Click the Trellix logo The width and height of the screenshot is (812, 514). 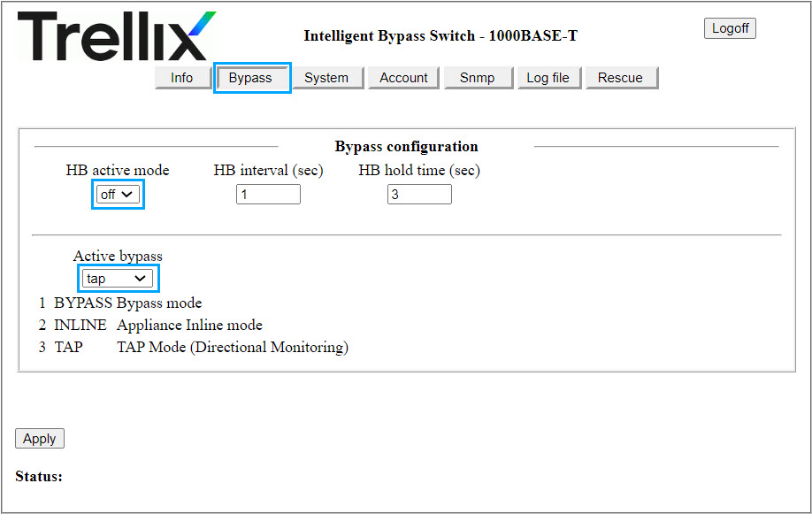tap(117, 36)
